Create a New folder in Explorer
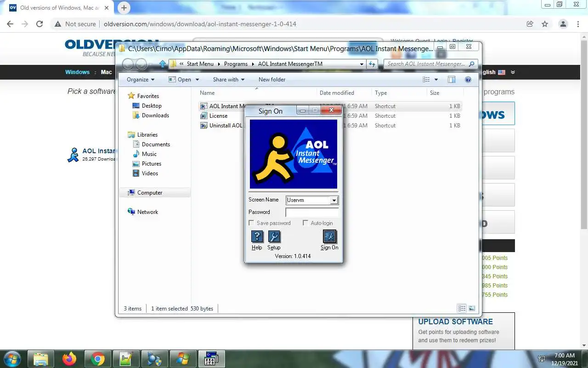Image resolution: width=588 pixels, height=368 pixels. pyautogui.click(x=272, y=80)
